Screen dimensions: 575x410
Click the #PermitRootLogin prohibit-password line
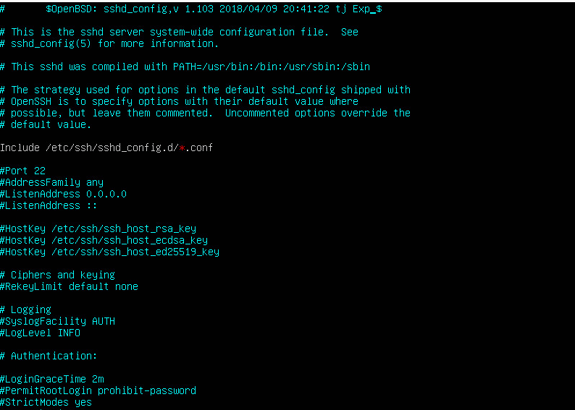pos(98,391)
